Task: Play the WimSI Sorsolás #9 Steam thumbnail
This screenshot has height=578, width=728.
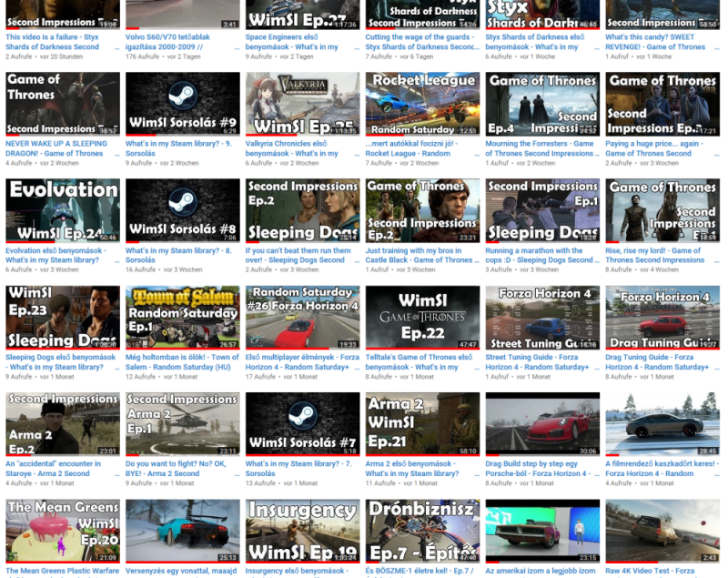Action: (183, 104)
